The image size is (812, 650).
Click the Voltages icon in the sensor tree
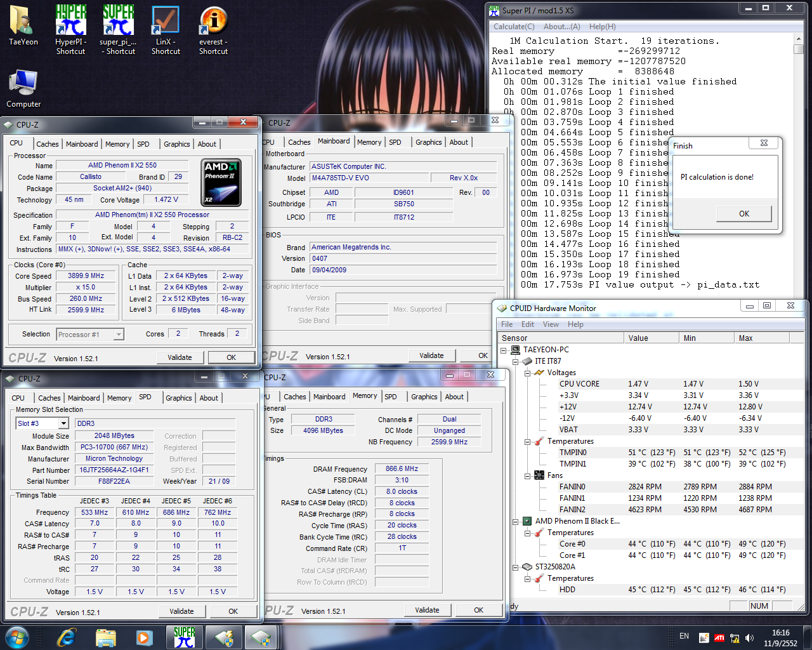(x=539, y=373)
